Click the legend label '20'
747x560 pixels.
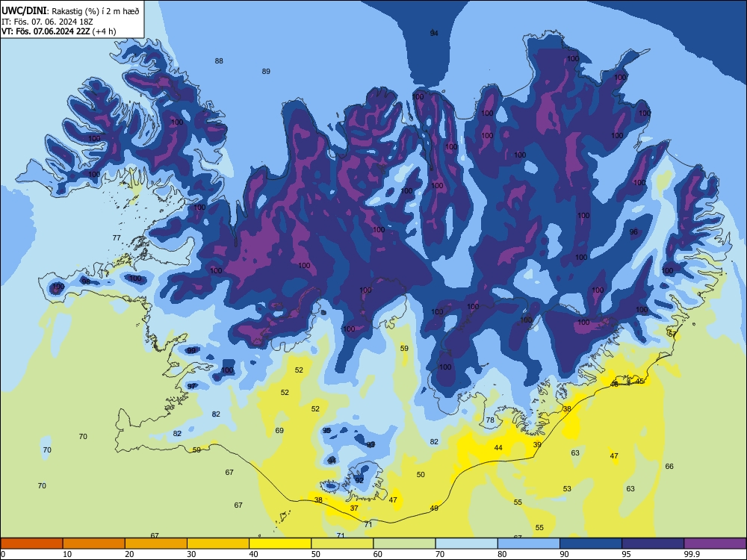pyautogui.click(x=129, y=554)
